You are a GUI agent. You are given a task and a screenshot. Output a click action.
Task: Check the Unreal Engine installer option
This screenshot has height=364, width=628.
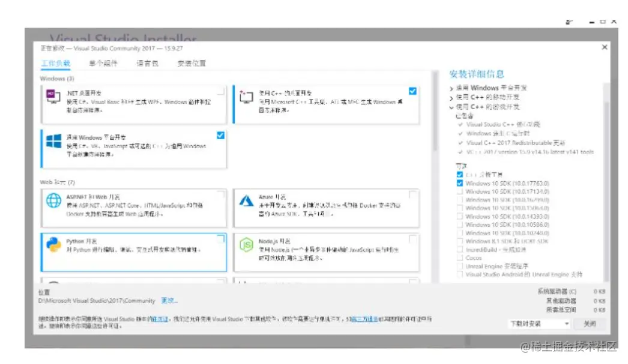[x=460, y=266]
